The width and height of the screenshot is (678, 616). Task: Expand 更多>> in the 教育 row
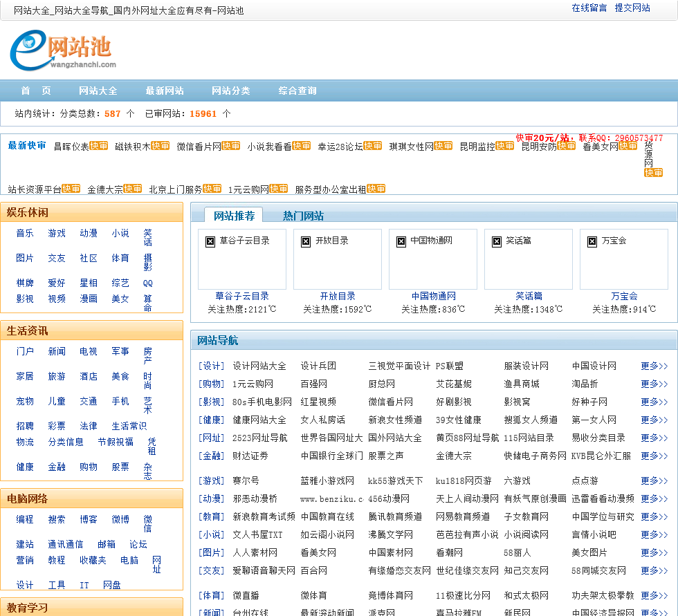pos(654,516)
